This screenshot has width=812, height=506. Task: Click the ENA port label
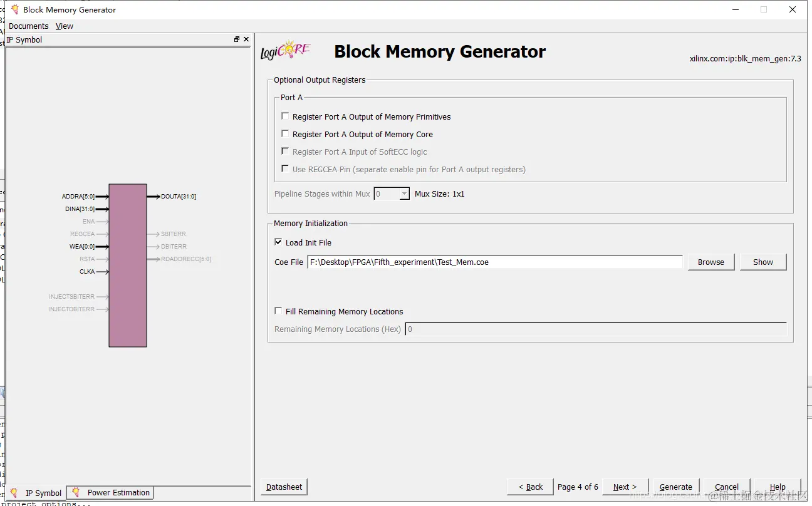[88, 222]
